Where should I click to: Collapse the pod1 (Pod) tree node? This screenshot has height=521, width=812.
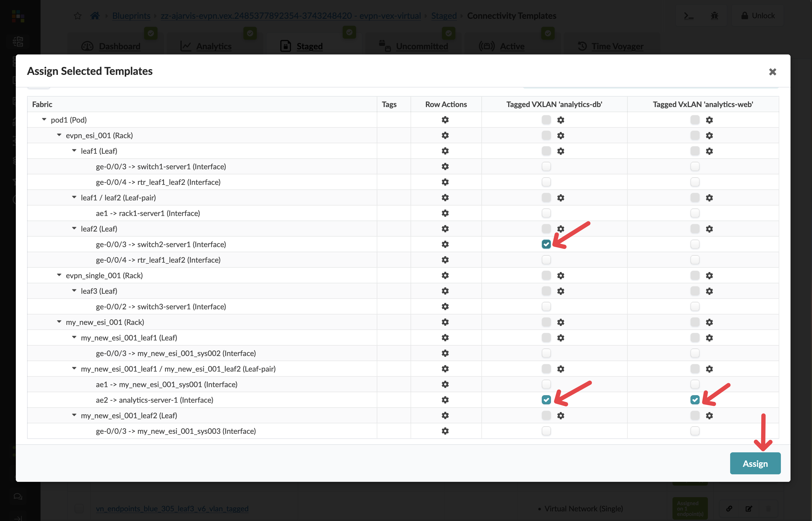pos(44,119)
